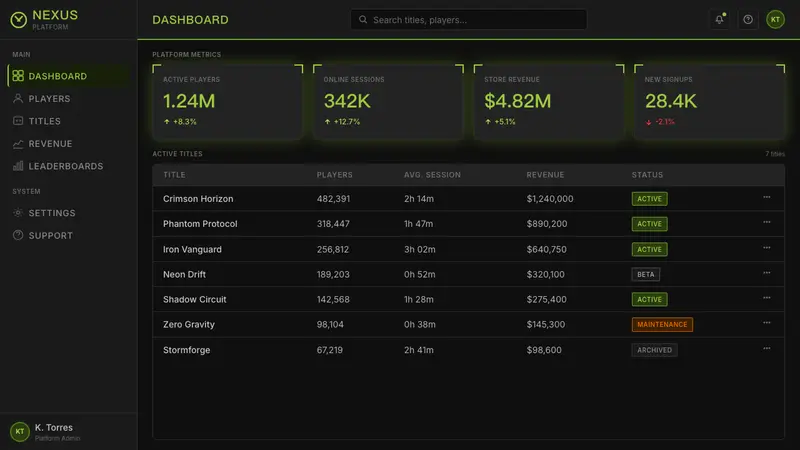Select the Neon Drift title
Viewport: 800px width, 450px height.
point(184,274)
